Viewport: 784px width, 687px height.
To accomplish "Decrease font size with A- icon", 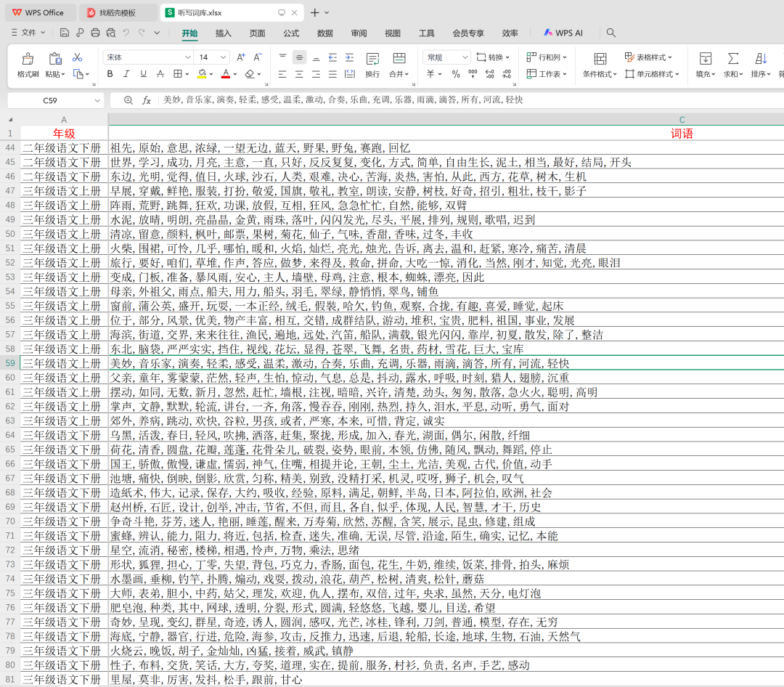I will click(x=258, y=57).
